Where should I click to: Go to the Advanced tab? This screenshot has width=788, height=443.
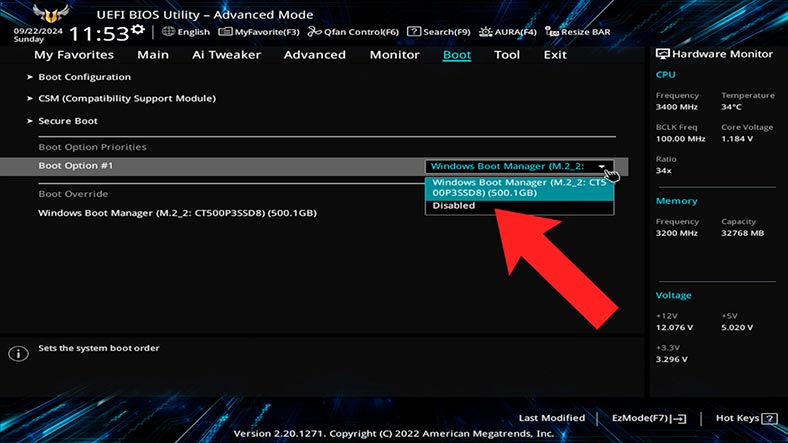(x=315, y=55)
